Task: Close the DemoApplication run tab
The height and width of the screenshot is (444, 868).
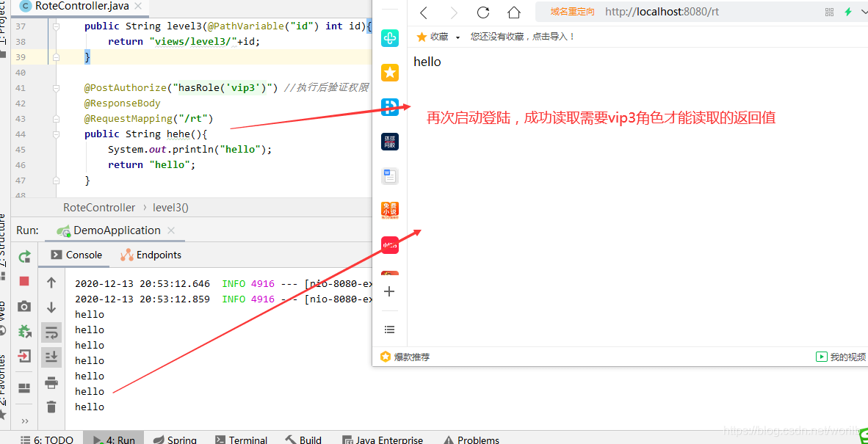Action: [x=171, y=230]
